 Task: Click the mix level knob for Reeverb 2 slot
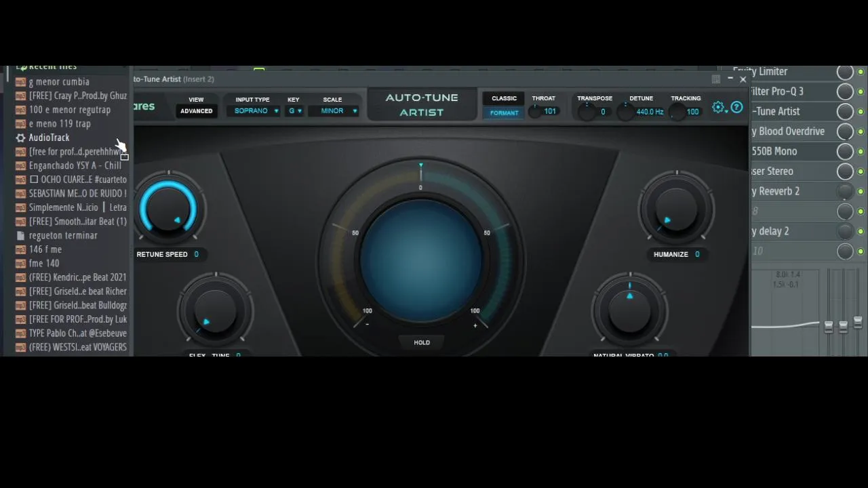(845, 192)
